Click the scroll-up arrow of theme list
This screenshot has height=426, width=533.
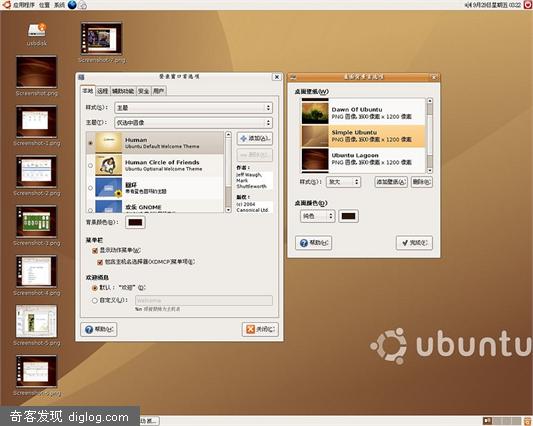(228, 135)
